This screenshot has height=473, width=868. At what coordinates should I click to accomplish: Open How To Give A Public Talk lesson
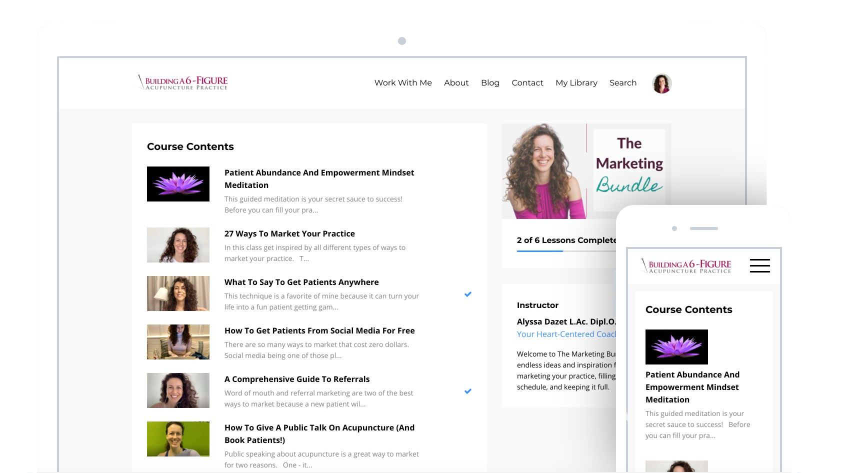pyautogui.click(x=319, y=434)
